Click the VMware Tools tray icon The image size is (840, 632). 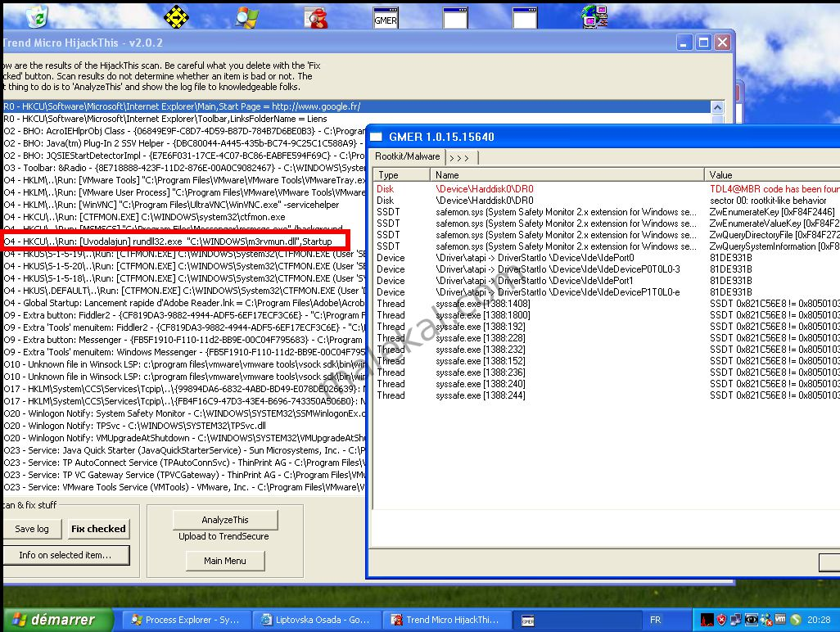(x=780, y=620)
